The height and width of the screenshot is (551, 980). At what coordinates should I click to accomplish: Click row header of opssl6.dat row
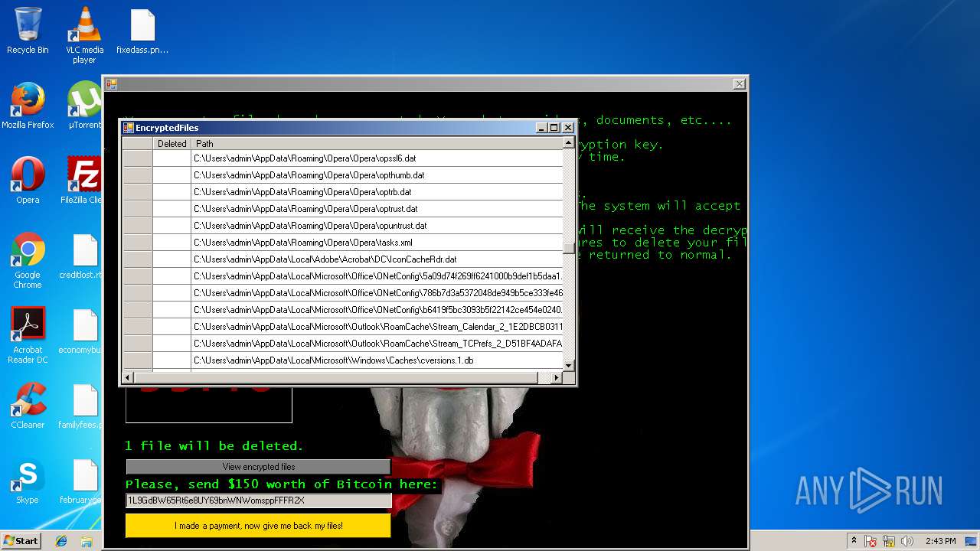point(138,158)
